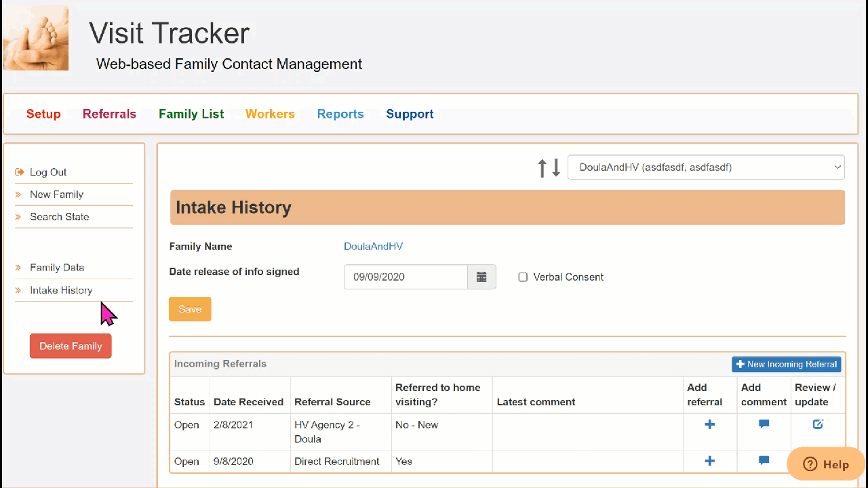Click the DoulaAndHV family name link
This screenshot has width=868, height=488.
(x=373, y=247)
